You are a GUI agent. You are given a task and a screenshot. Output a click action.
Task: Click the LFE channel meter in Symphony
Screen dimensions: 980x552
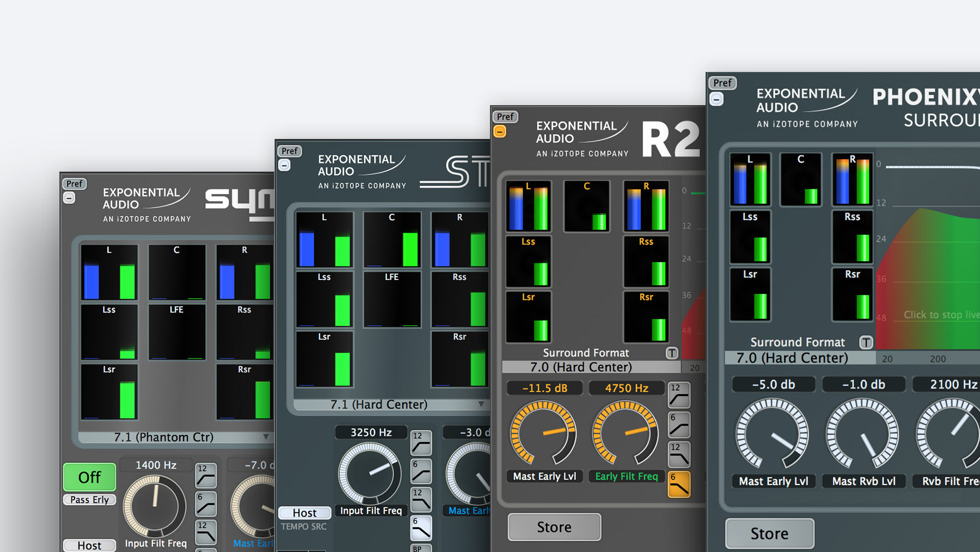(x=177, y=332)
